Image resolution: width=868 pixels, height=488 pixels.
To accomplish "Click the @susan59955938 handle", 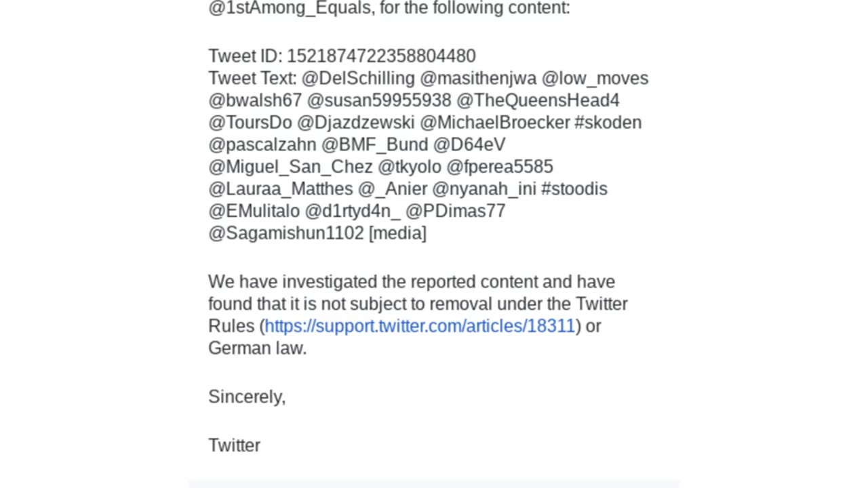I will pos(378,101).
